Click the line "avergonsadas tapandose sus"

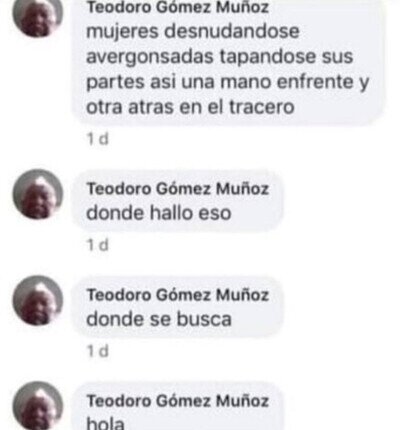pyautogui.click(x=219, y=57)
